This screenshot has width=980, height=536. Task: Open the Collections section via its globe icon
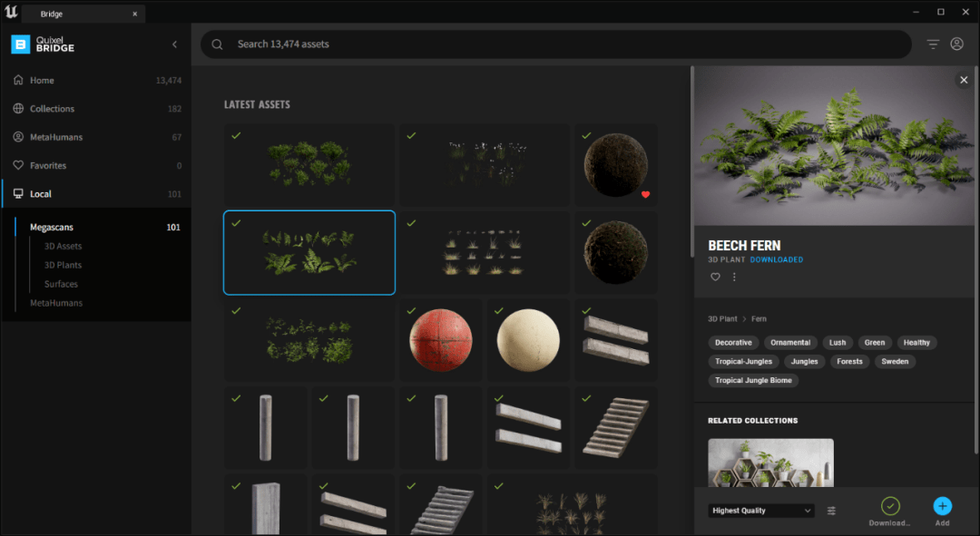click(x=18, y=108)
